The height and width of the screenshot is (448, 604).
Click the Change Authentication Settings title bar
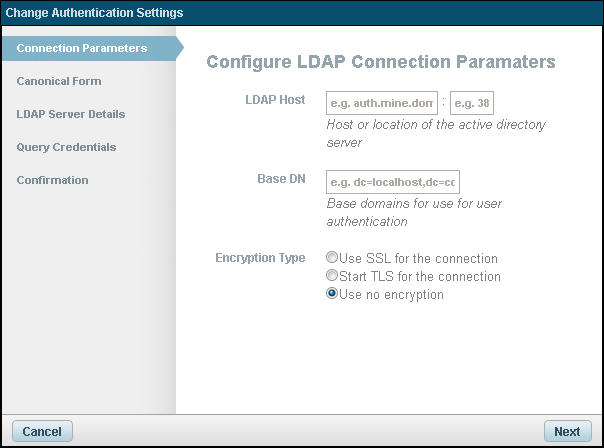point(95,13)
